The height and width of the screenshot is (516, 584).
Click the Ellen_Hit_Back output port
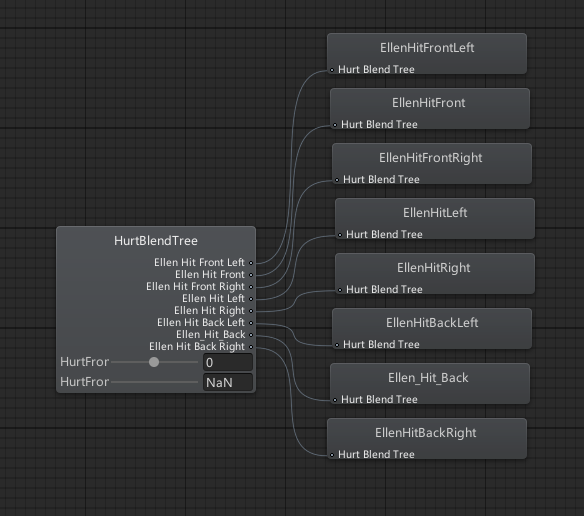coord(251,335)
